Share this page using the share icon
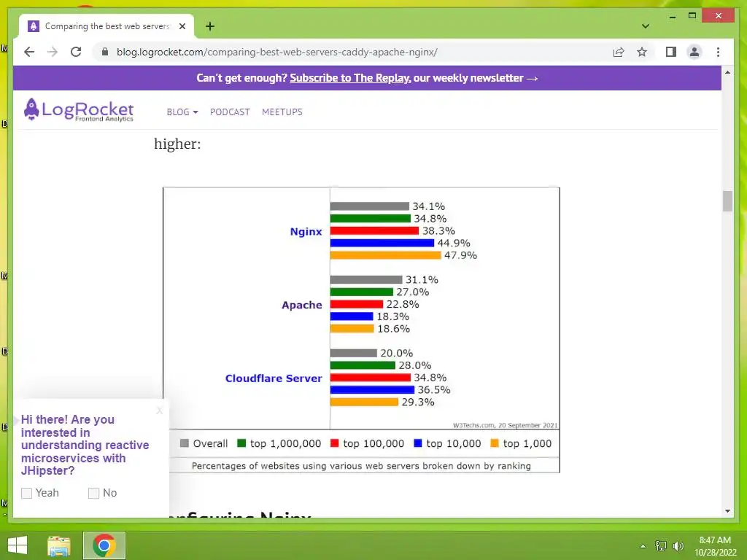 [619, 52]
